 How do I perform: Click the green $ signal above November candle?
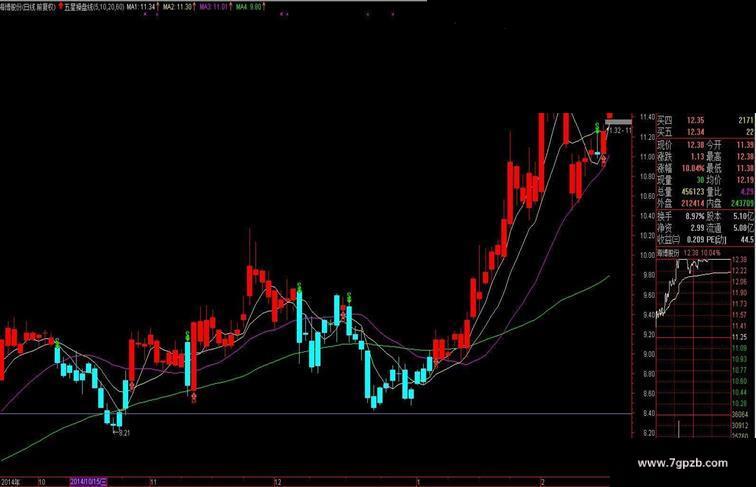187,334
